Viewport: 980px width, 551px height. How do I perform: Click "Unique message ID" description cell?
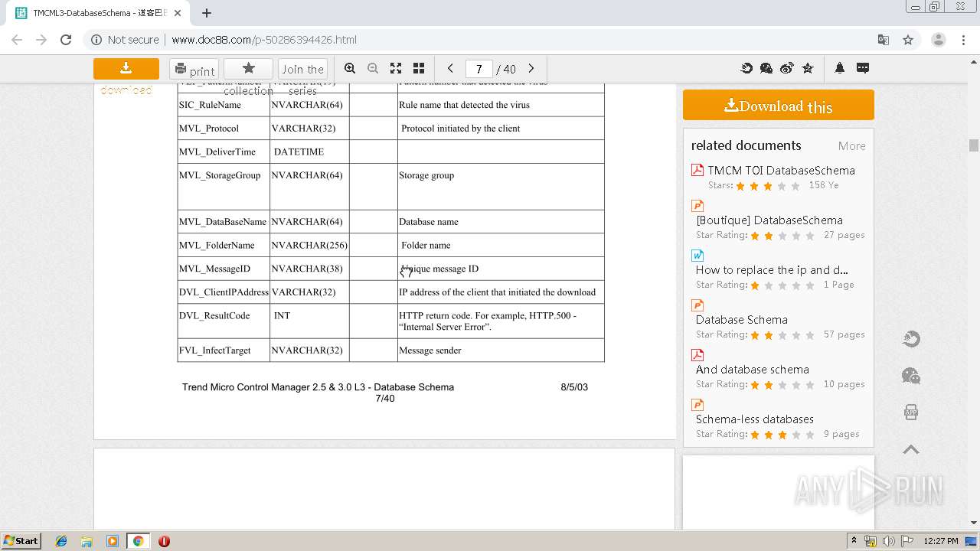click(x=501, y=269)
